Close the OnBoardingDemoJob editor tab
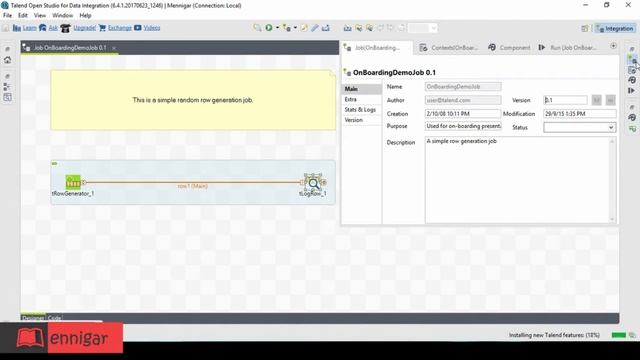 (x=114, y=48)
